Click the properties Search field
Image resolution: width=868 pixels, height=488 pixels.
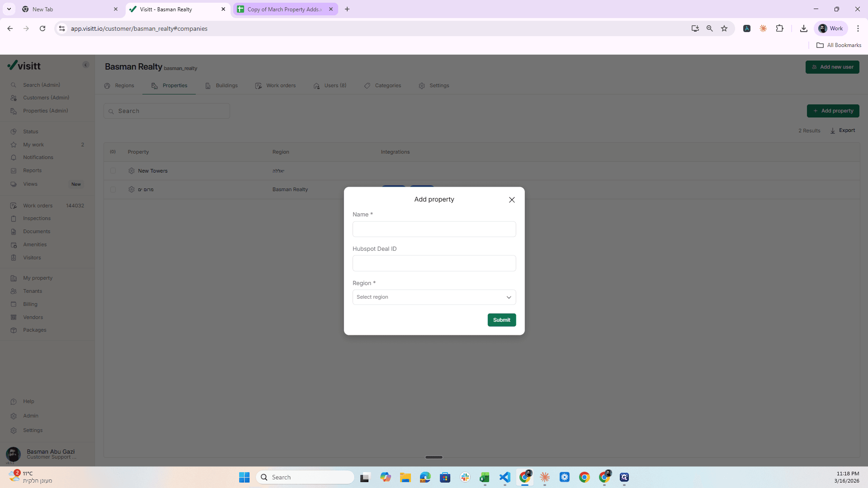[x=167, y=111]
